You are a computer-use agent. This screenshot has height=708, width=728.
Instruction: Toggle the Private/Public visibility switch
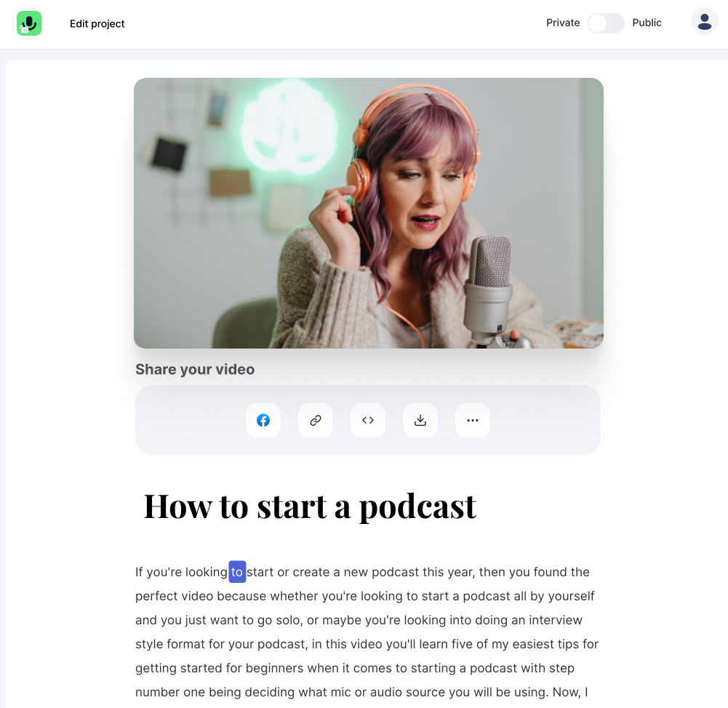pos(606,23)
